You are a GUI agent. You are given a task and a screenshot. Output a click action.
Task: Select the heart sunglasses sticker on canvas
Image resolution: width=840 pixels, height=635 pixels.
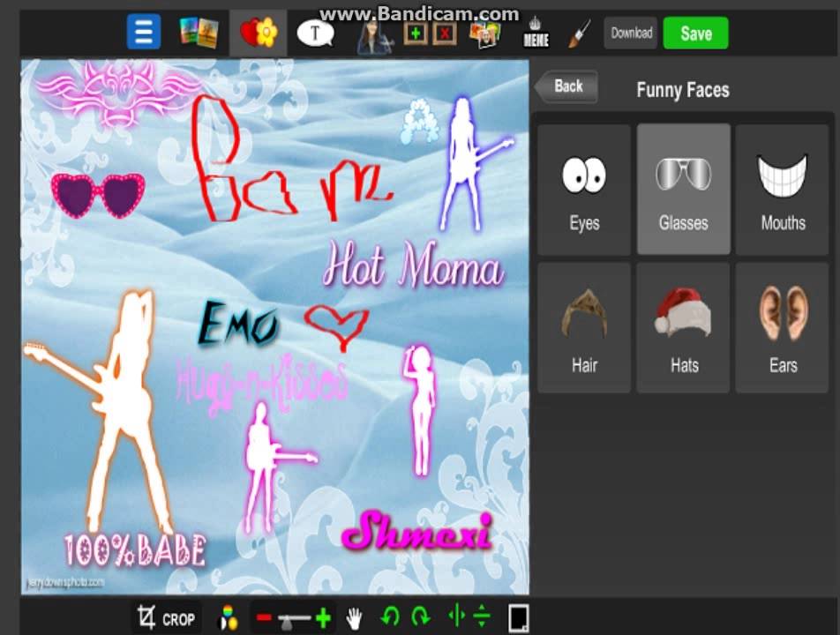pyautogui.click(x=98, y=194)
